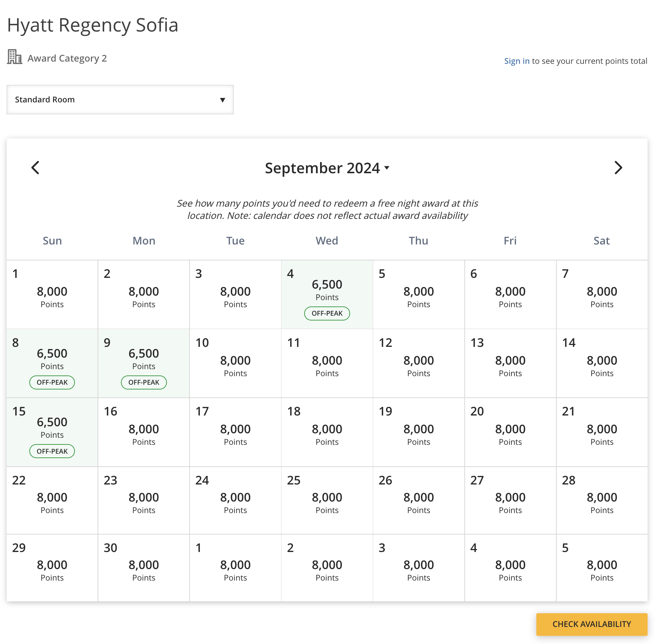This screenshot has width=655, height=644.
Task: Choose September 18 date cell
Action: point(327,432)
